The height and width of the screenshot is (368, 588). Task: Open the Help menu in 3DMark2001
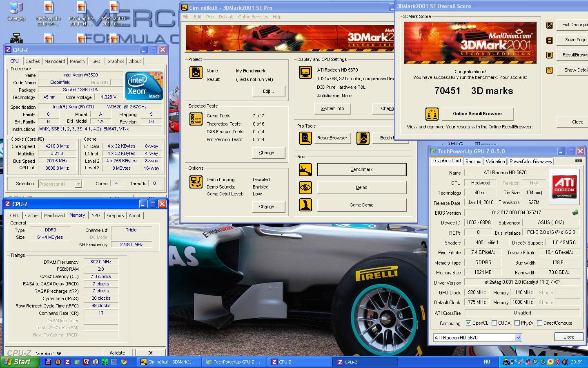pos(277,17)
